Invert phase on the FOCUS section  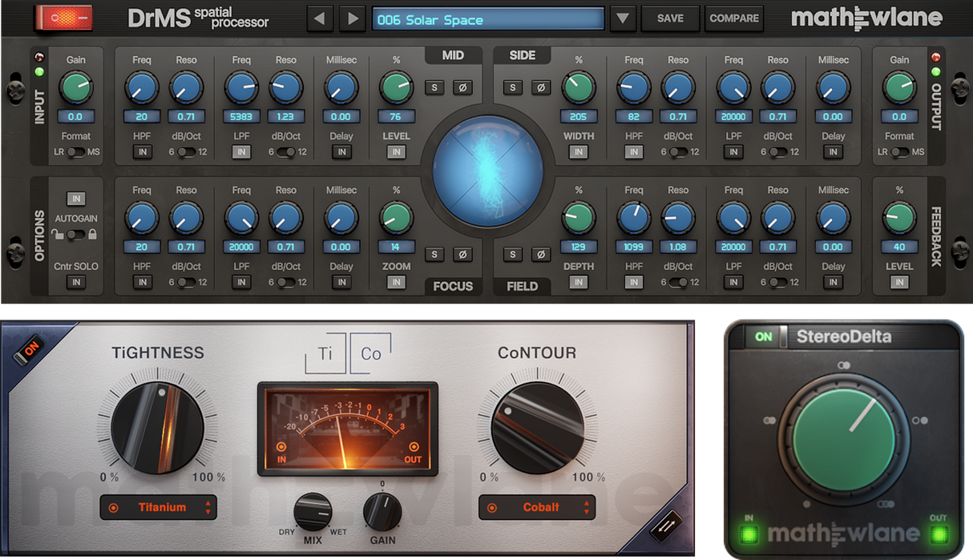[462, 255]
